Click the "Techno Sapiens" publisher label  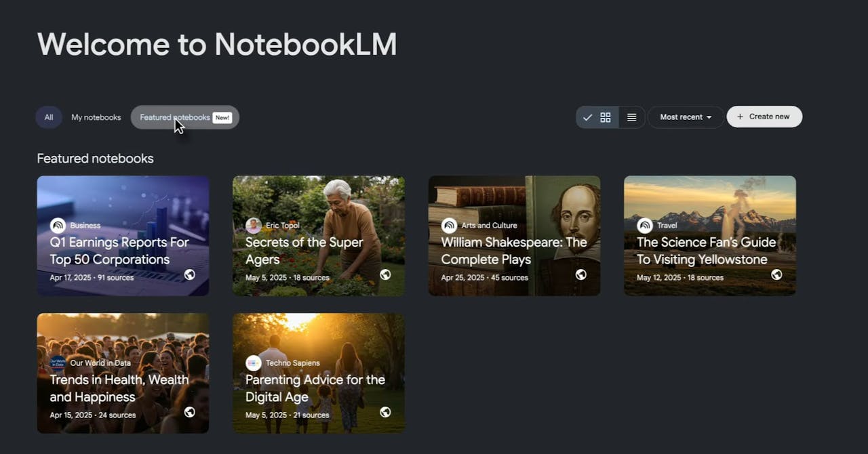[x=293, y=363]
